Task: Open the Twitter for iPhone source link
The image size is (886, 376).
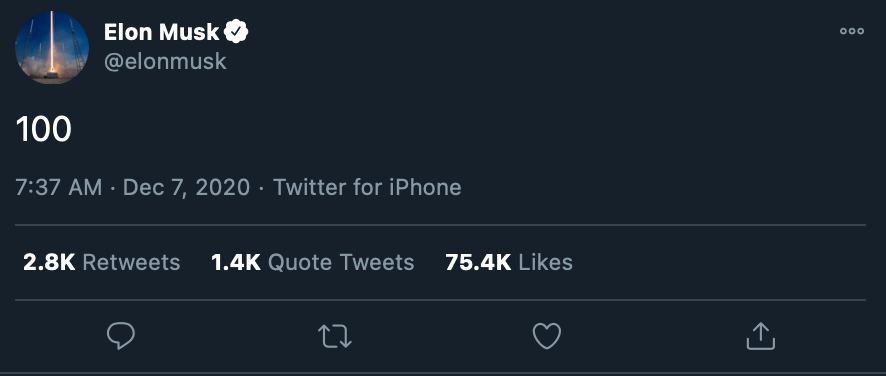Action: coord(367,188)
